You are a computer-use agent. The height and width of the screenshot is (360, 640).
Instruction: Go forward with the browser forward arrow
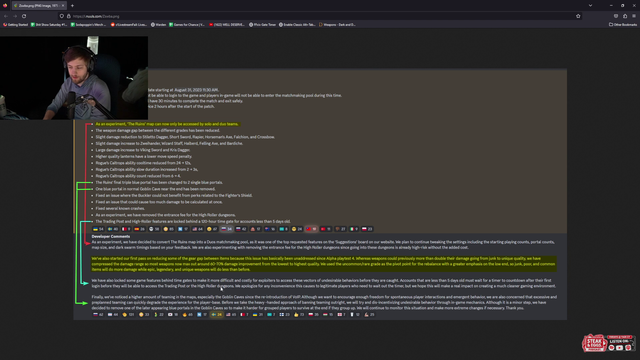point(15,16)
